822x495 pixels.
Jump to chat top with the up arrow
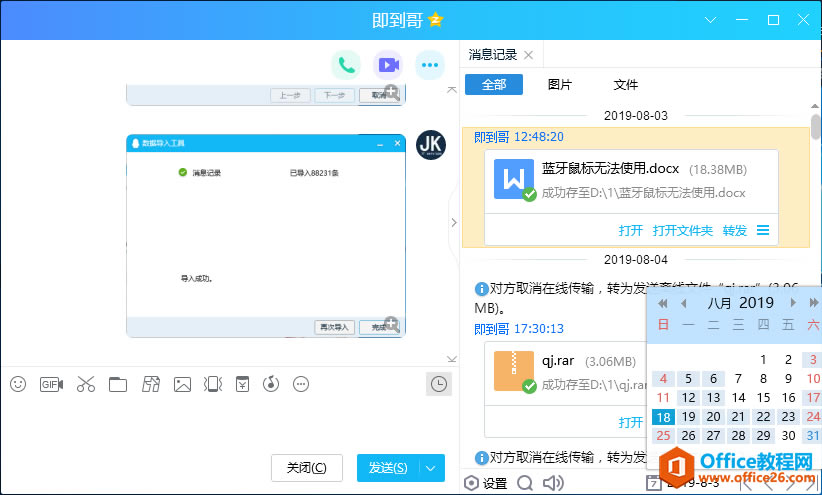pos(452,90)
